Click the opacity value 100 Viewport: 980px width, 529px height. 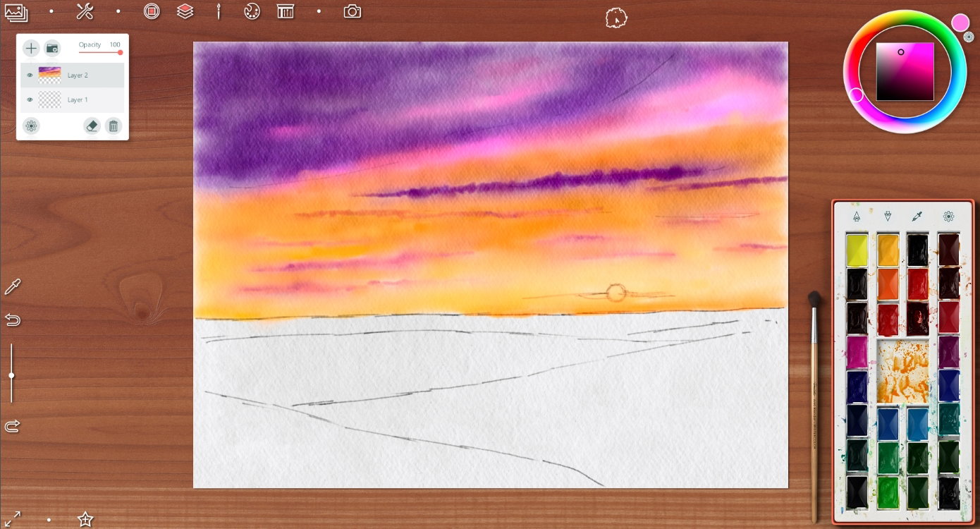[x=115, y=44]
